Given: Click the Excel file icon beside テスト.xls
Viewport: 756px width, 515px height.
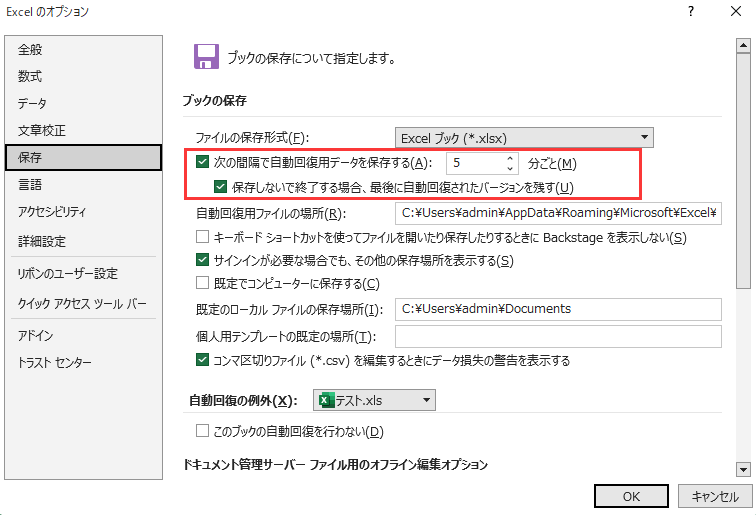Looking at the screenshot, I should click(326, 400).
